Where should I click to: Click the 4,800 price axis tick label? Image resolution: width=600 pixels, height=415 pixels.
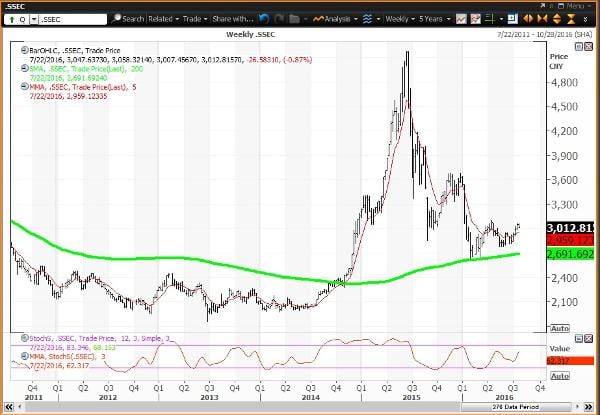564,82
